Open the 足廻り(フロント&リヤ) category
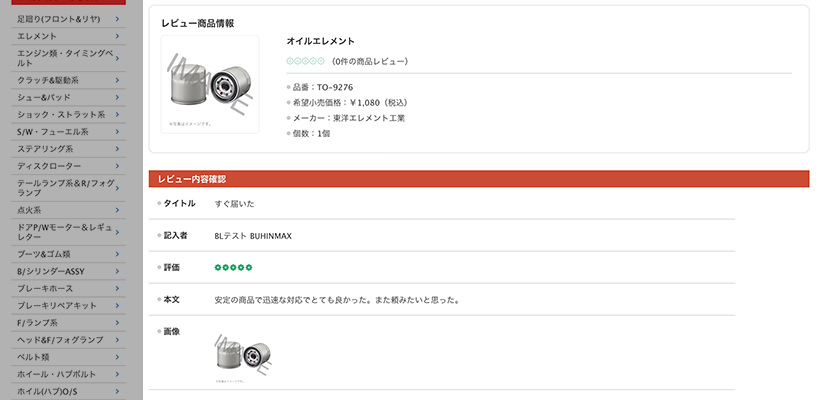The height and width of the screenshot is (400, 821). pos(69,19)
